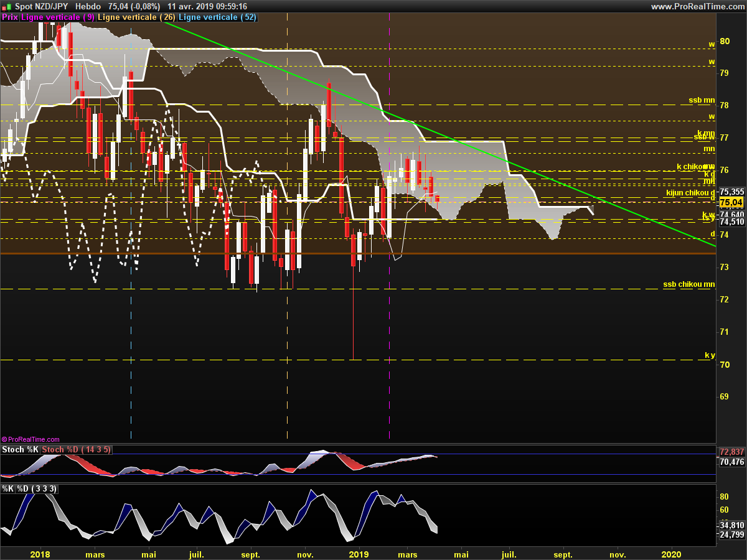Click the 'kijun chikou d' level label
This screenshot has width=747, height=560.
tap(690, 194)
